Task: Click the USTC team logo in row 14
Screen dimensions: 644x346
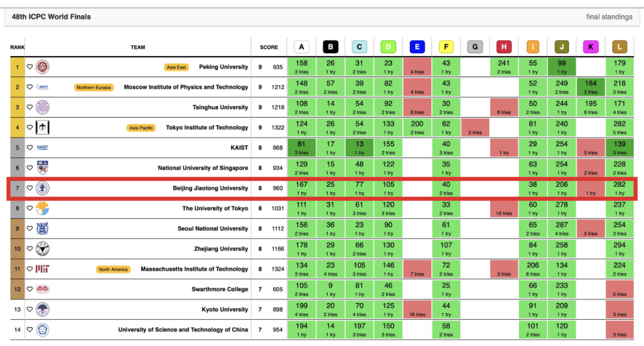Action: pyautogui.click(x=42, y=329)
